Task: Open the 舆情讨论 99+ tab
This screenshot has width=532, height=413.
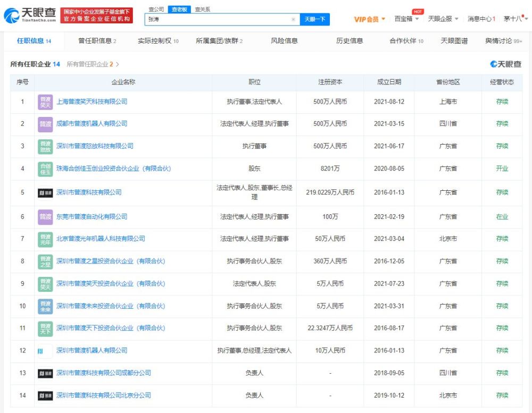Action: tap(503, 41)
